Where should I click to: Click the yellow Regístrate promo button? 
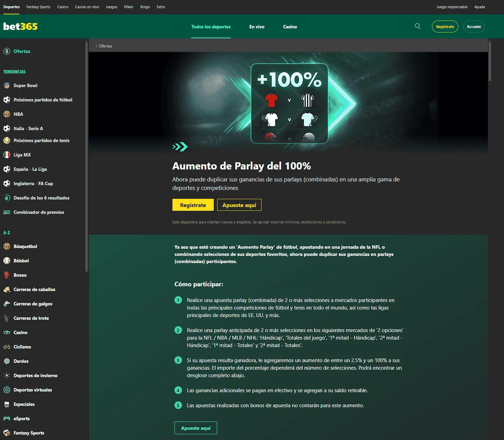[x=193, y=205]
